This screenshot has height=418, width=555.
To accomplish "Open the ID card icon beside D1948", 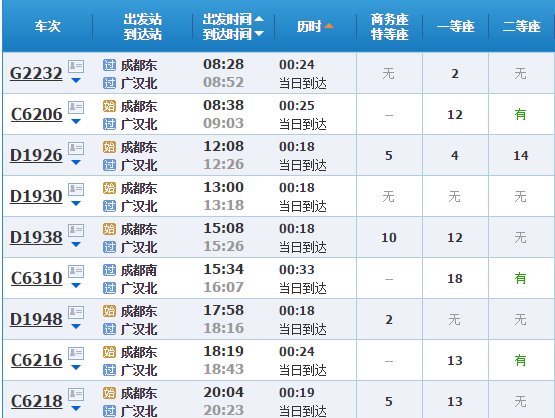I will coord(76,313).
